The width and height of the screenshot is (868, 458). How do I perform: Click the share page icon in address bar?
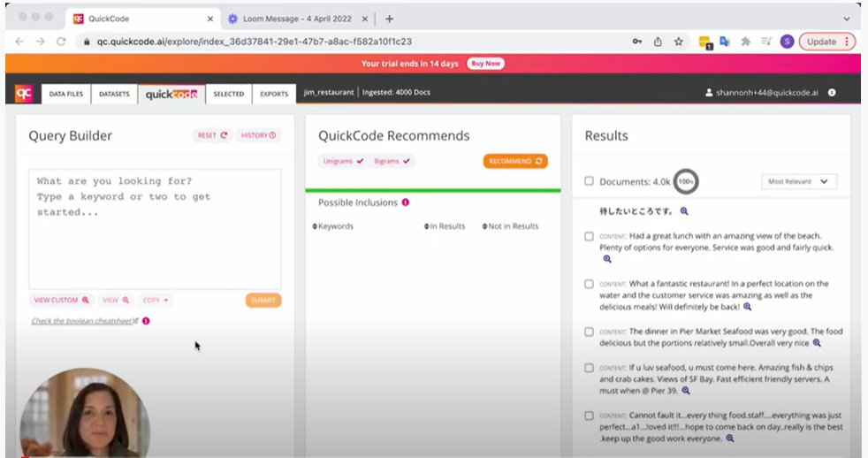[x=658, y=42]
